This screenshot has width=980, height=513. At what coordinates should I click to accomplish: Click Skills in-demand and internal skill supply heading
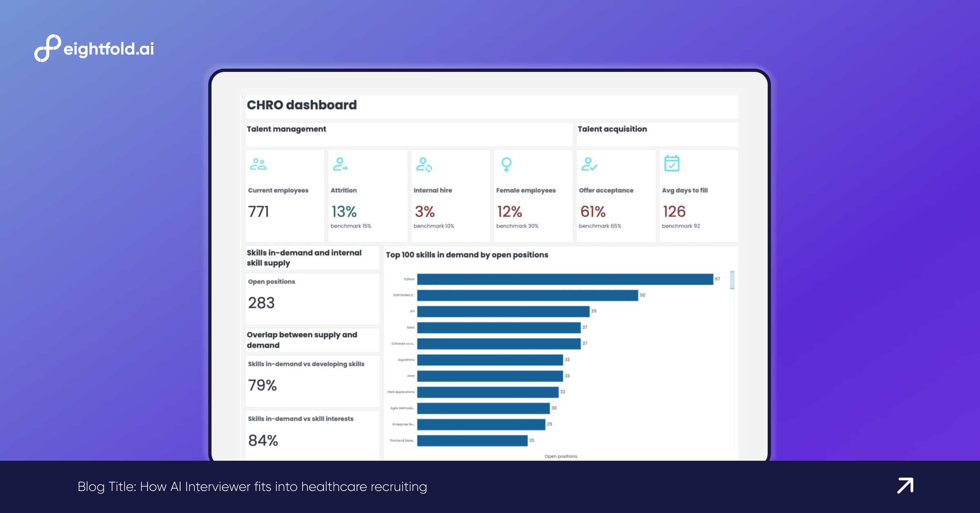(304, 258)
